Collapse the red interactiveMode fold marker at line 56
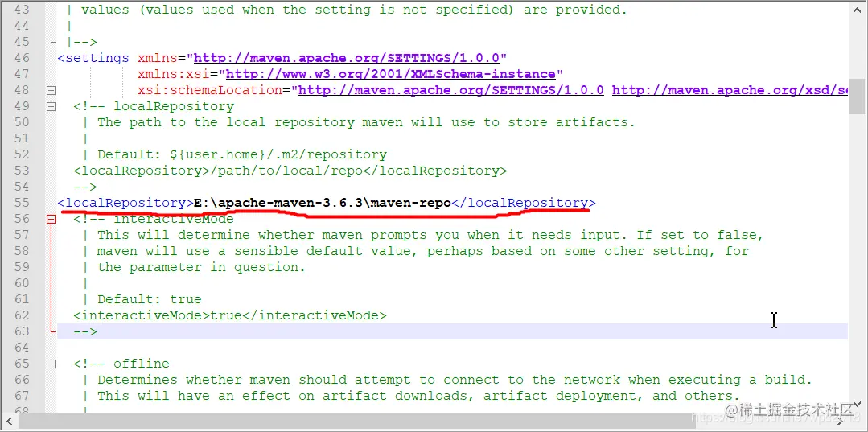Viewport: 868px width, 432px height. (x=51, y=220)
